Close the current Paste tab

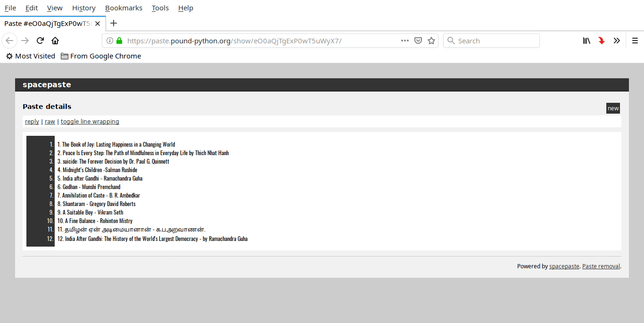point(97,24)
